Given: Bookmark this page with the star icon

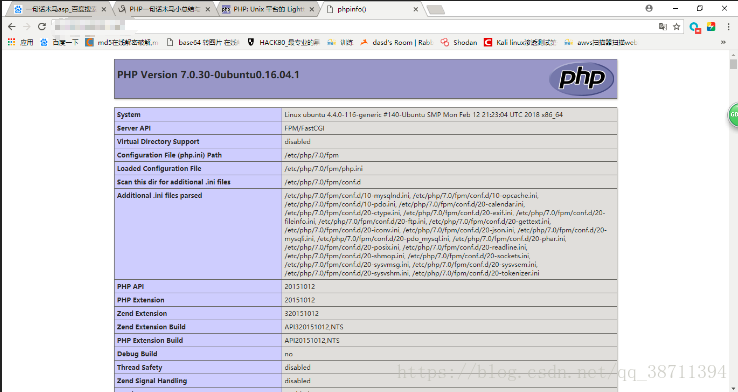Looking at the screenshot, I should tap(676, 27).
